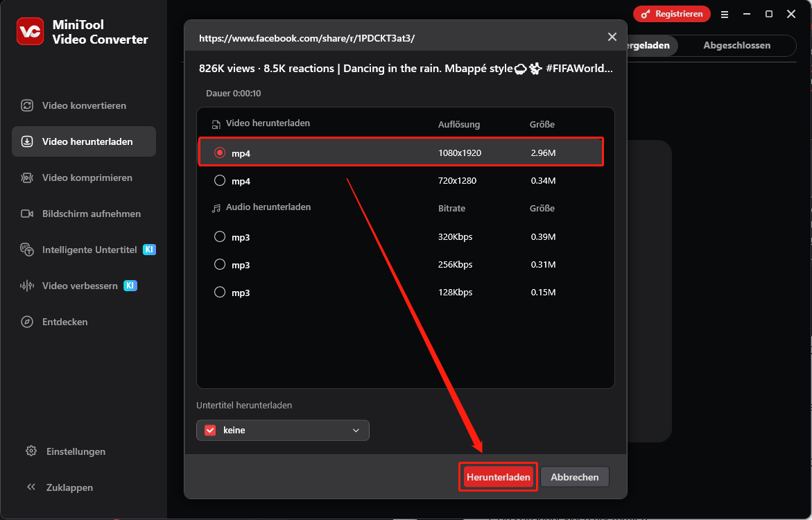Viewport: 812px width, 520px height.
Task: Select mp4 720x1280 radio button
Action: click(220, 180)
